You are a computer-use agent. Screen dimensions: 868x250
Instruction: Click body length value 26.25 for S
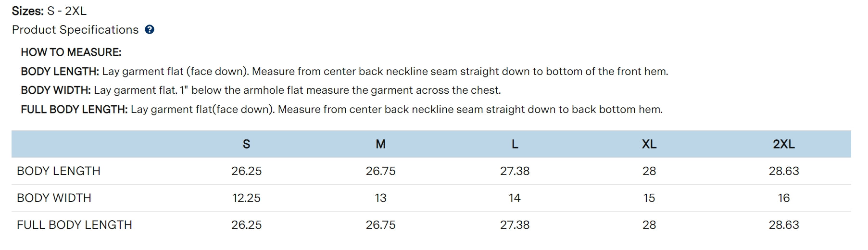tap(246, 171)
